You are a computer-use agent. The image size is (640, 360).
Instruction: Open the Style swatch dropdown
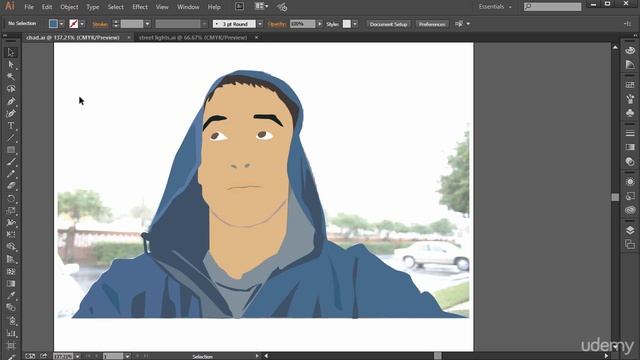click(355, 24)
